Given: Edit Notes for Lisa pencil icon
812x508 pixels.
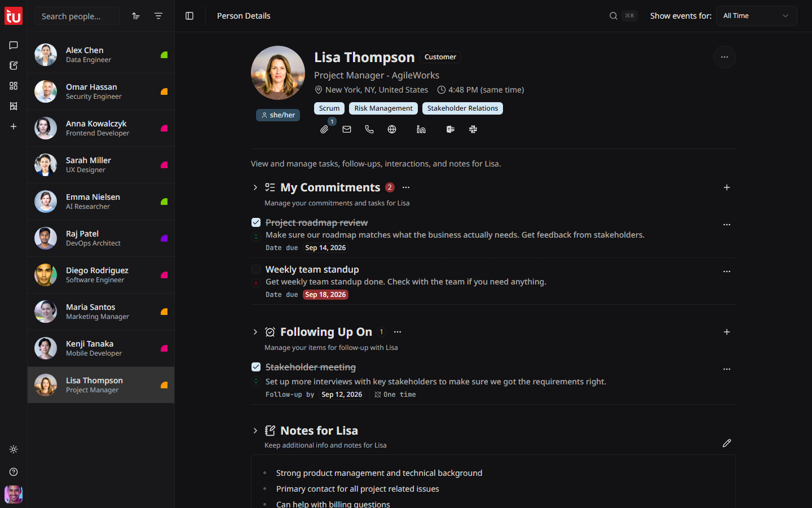Looking at the screenshot, I should coord(727,443).
